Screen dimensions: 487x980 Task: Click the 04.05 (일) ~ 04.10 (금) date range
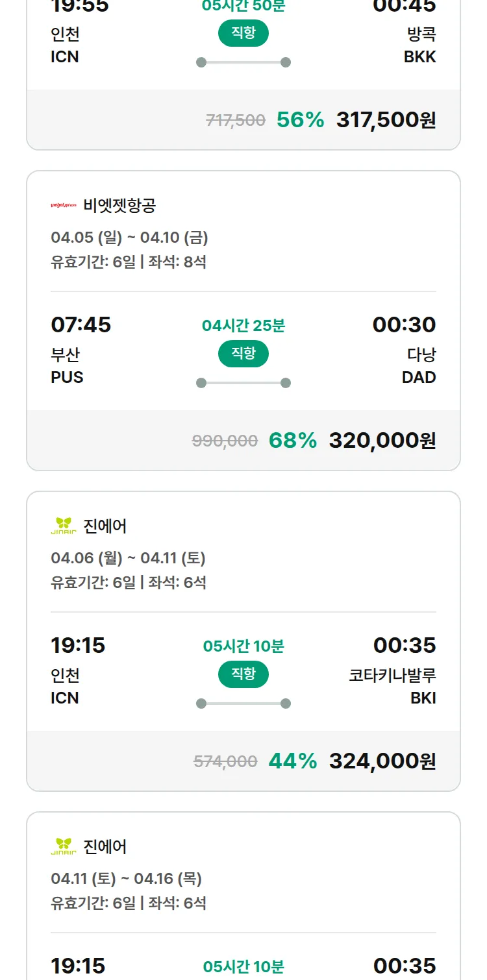tap(129, 238)
